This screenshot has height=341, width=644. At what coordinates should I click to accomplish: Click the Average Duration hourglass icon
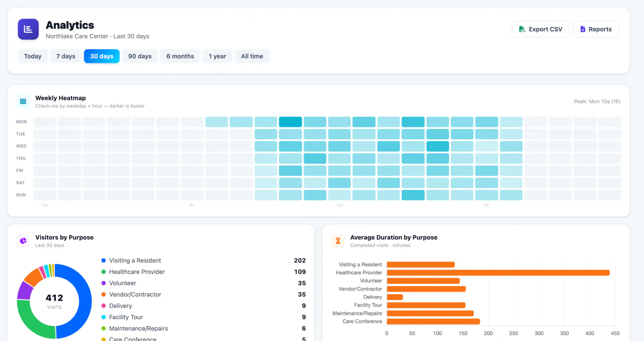tap(338, 241)
